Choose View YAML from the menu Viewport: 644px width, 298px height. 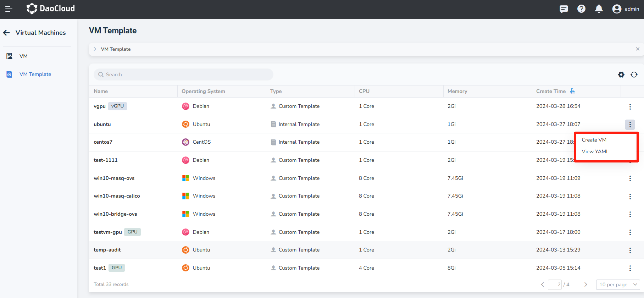pyautogui.click(x=595, y=151)
